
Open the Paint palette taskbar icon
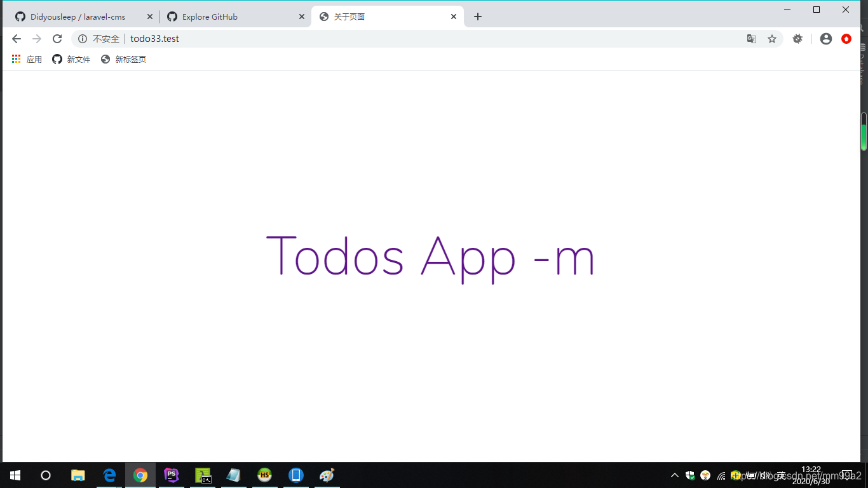click(327, 475)
